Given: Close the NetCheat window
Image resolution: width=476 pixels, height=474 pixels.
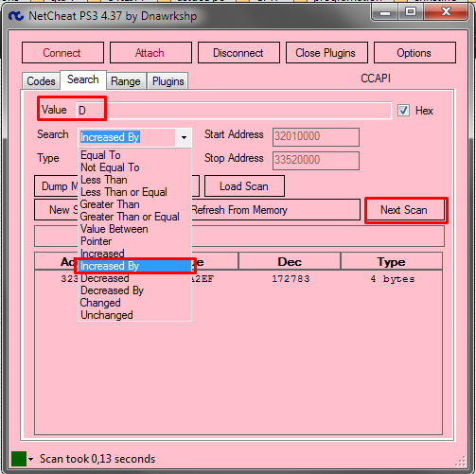Looking at the screenshot, I should coord(446,12).
